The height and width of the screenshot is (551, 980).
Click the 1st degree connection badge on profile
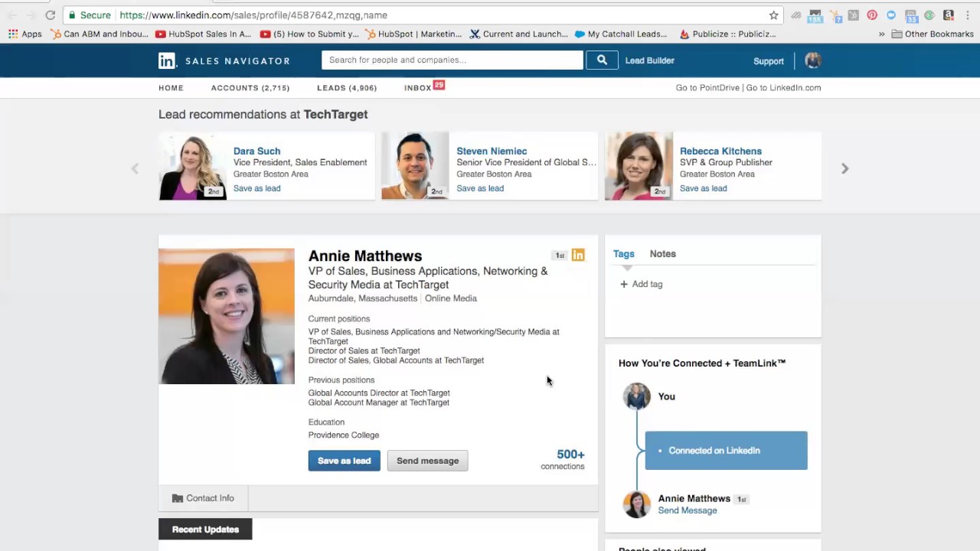(x=560, y=256)
